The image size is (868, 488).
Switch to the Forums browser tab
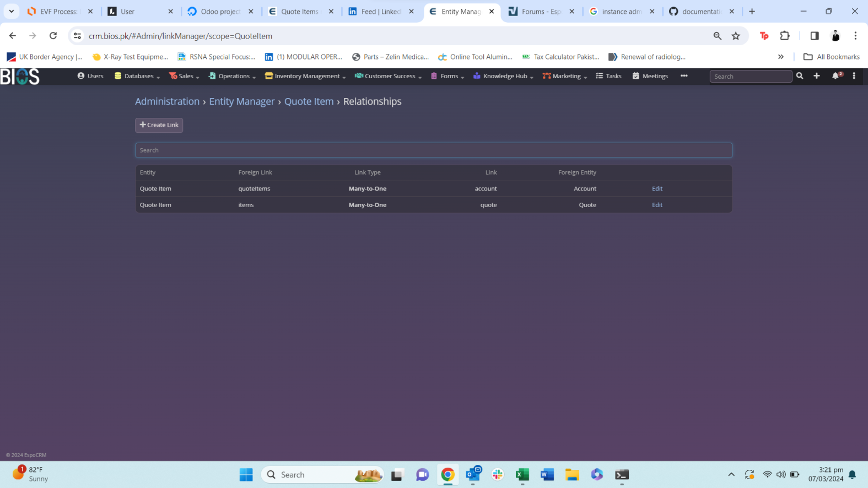coord(541,12)
